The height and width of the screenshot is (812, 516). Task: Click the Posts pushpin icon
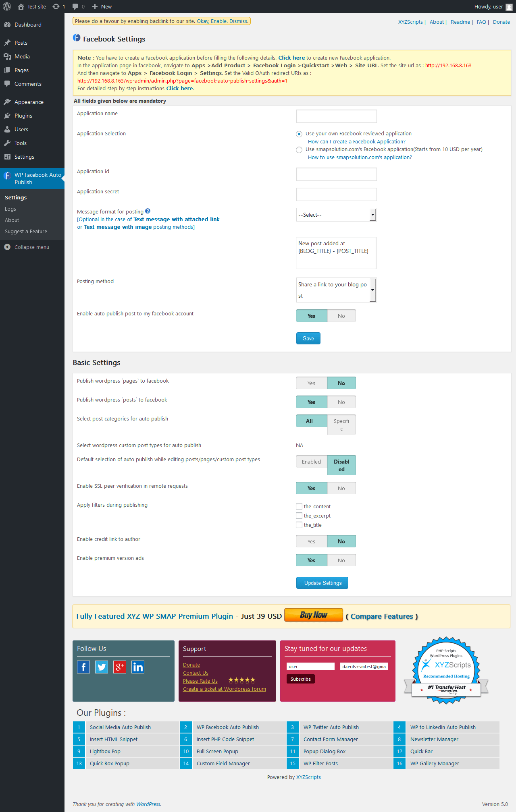point(7,43)
